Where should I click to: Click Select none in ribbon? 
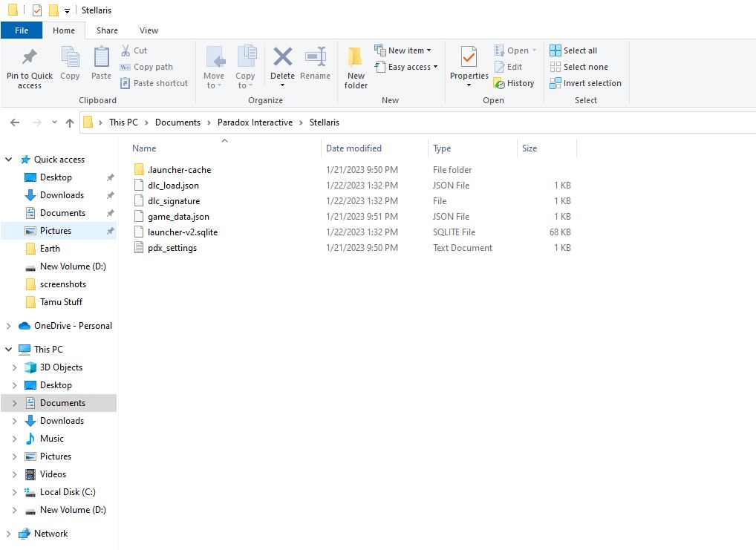click(x=579, y=67)
